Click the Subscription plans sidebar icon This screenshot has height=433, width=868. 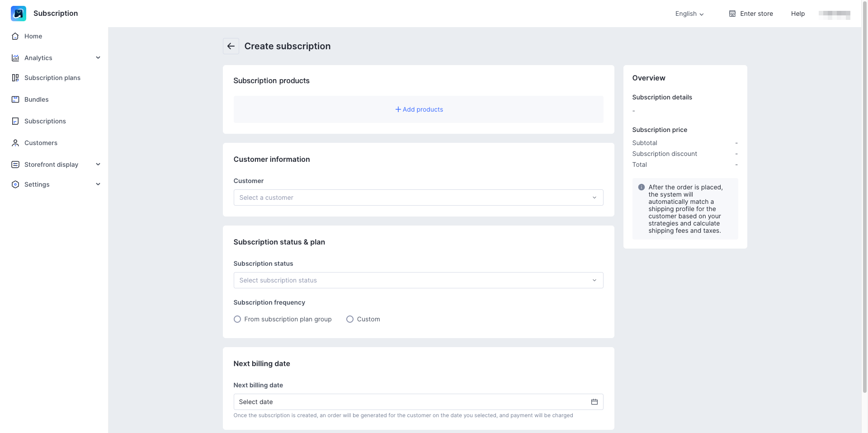(x=15, y=78)
